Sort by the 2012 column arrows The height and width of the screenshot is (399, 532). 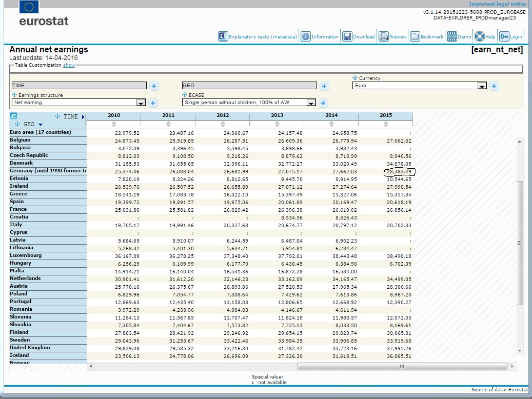223,124
